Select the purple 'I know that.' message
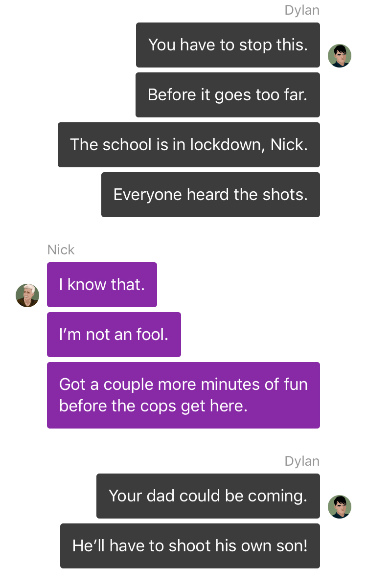367x588 pixels. pyautogui.click(x=102, y=285)
